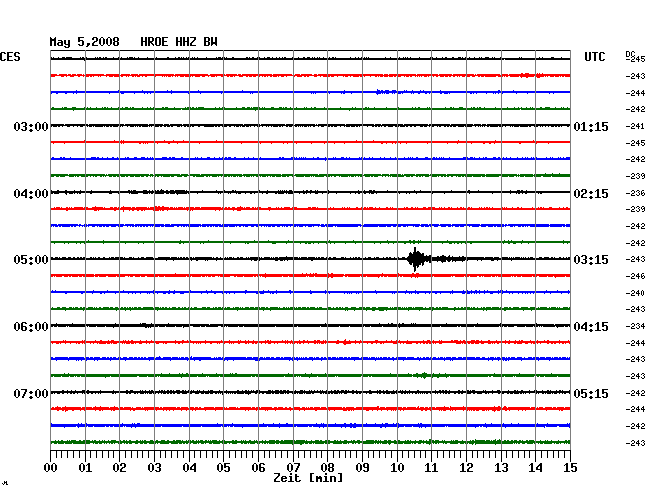Select the 07:00 time label

(31, 393)
